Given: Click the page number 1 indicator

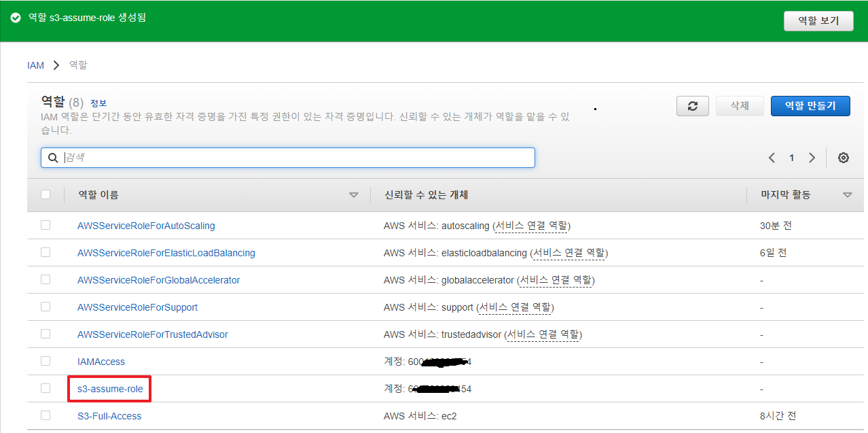Looking at the screenshot, I should [791, 158].
